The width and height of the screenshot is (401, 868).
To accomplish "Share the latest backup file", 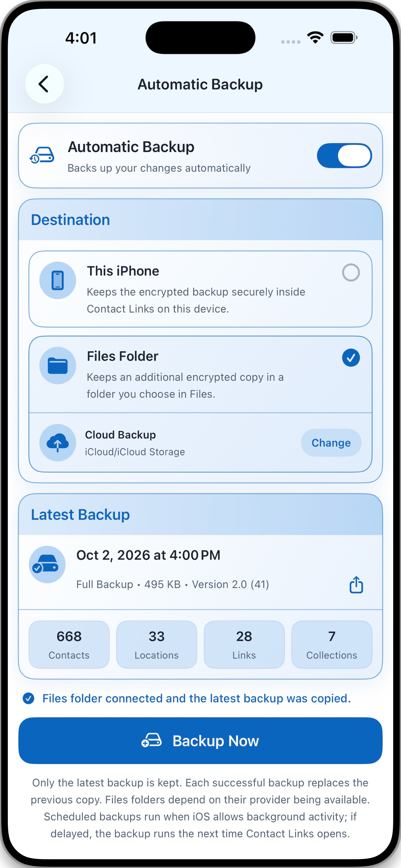I will click(356, 585).
